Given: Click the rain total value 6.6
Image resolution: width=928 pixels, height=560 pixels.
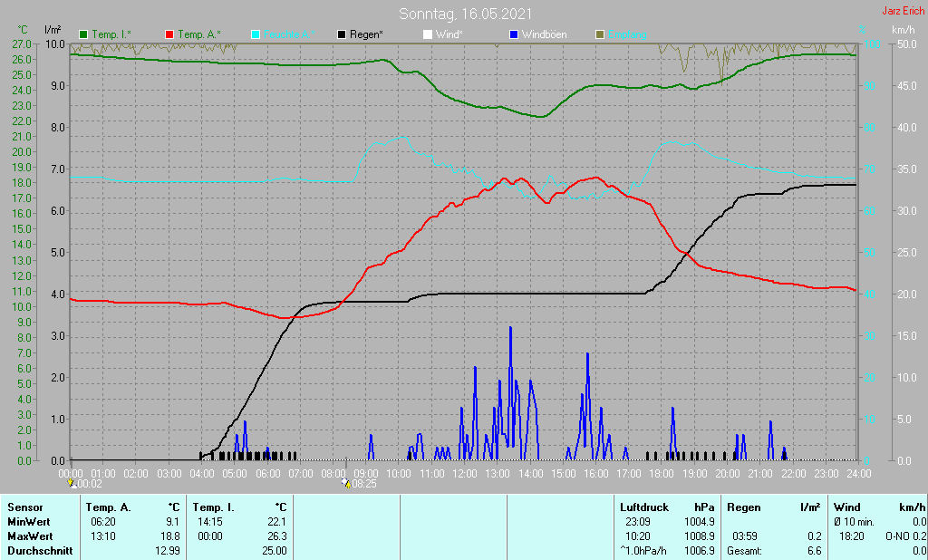Looking at the screenshot, I should pyautogui.click(x=815, y=551).
